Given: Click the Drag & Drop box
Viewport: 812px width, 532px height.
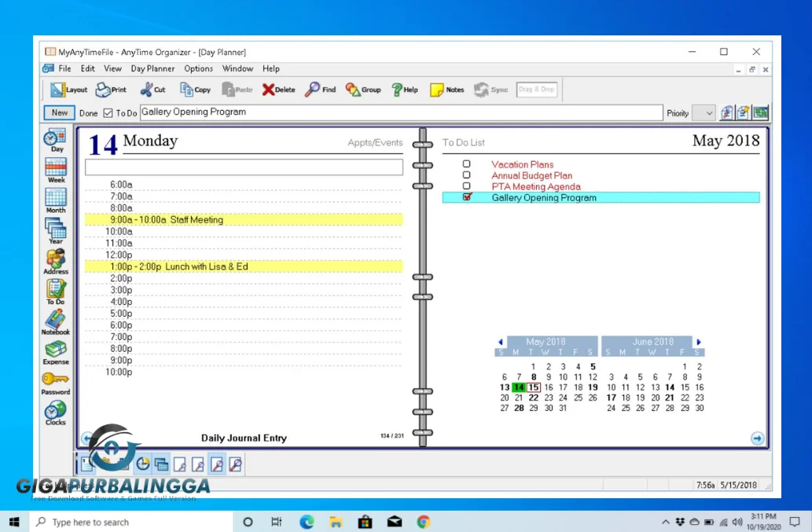Looking at the screenshot, I should 537,90.
